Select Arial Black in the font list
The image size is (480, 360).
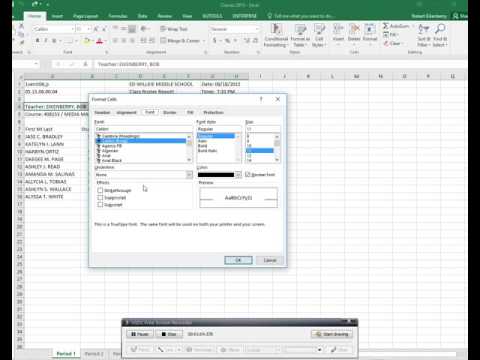point(112,160)
